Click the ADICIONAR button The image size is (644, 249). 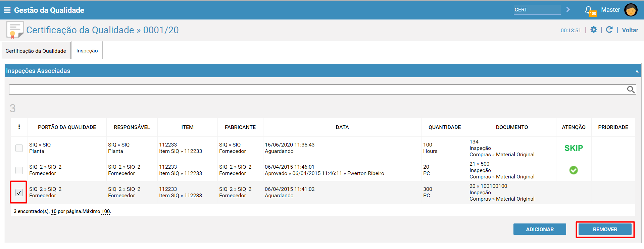[540, 229]
